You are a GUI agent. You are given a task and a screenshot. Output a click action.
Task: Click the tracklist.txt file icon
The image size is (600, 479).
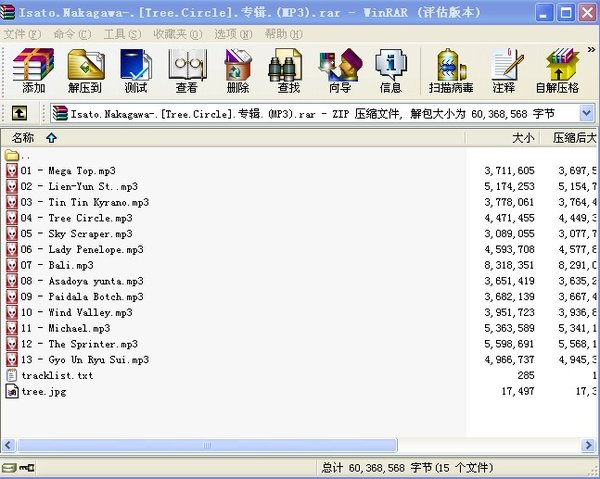pos(12,375)
